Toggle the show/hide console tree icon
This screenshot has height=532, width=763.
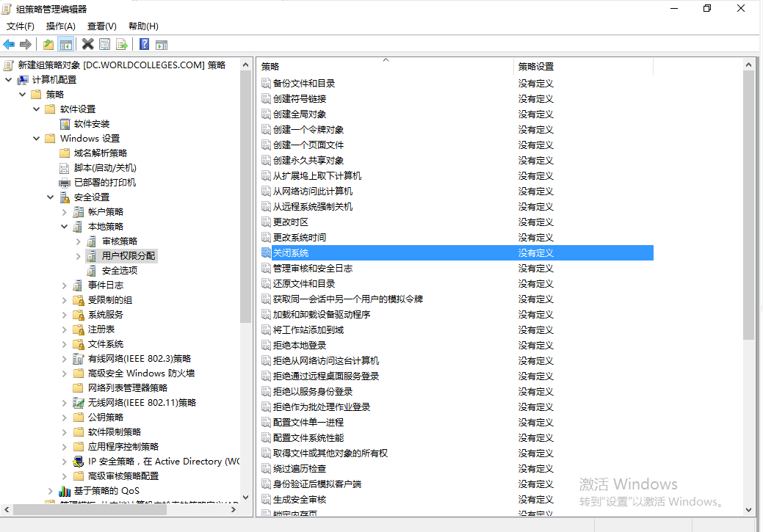[65, 45]
